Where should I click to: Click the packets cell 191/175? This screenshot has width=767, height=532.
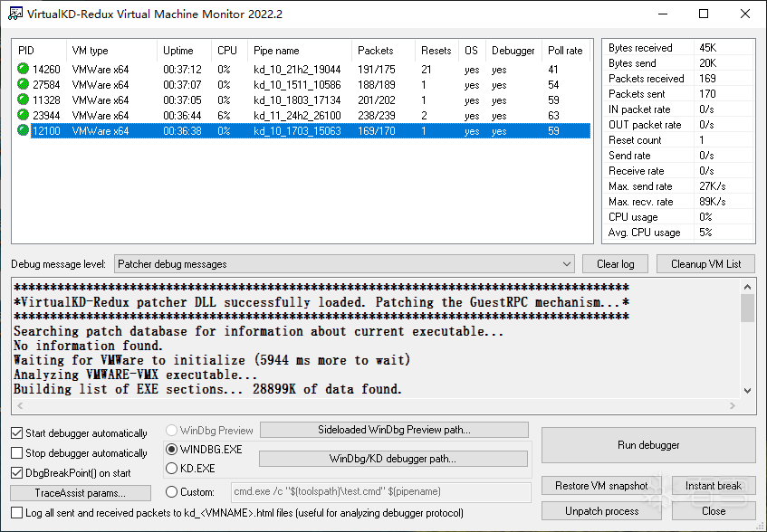click(376, 70)
